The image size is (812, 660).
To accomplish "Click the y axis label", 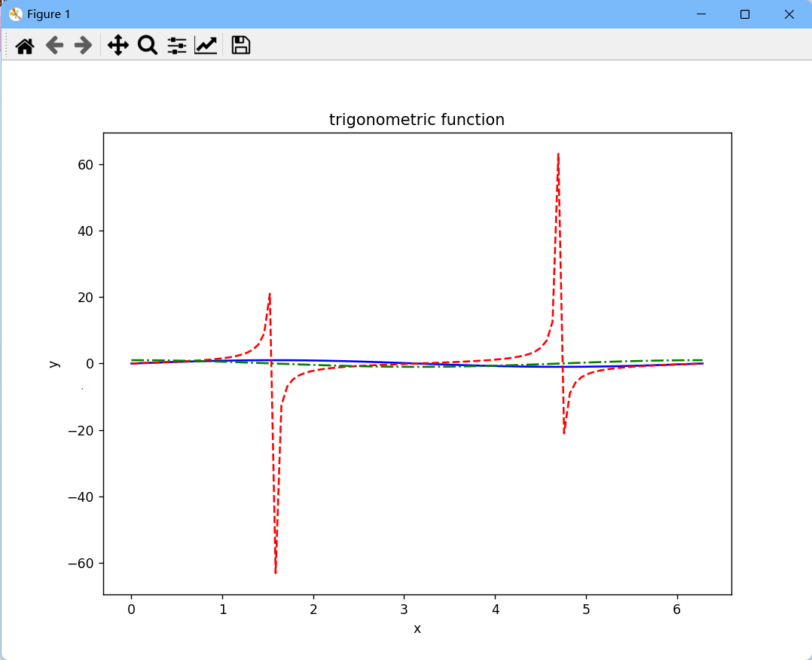I will [x=55, y=365].
